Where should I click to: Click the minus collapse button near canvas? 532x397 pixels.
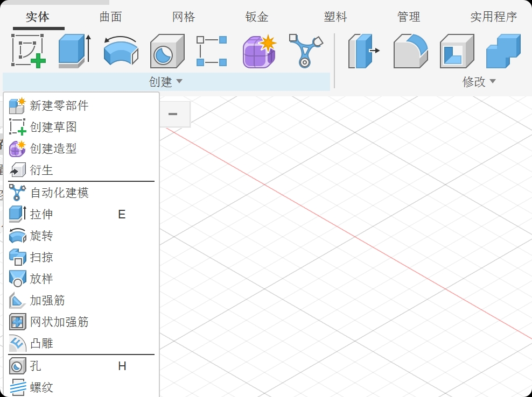(173, 114)
